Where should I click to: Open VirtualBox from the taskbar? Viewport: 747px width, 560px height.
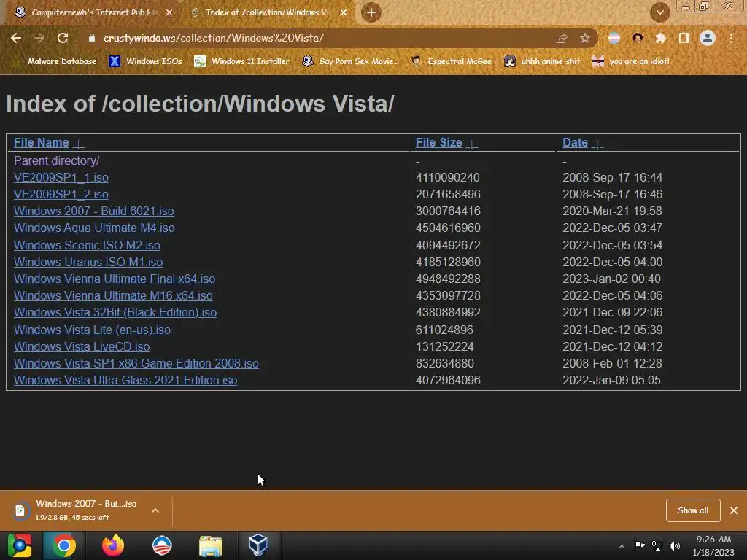[258, 545]
